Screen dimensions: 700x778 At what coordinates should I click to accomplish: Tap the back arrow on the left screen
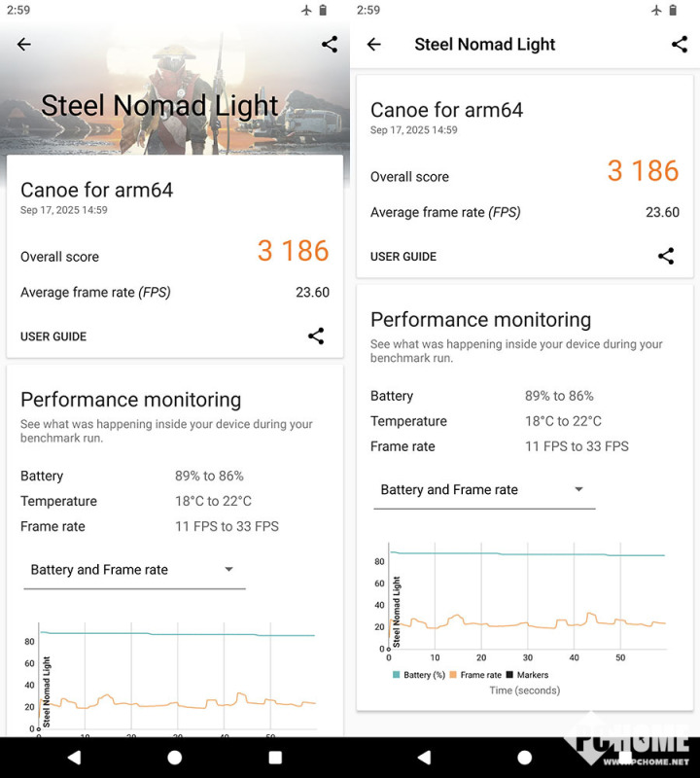(24, 44)
